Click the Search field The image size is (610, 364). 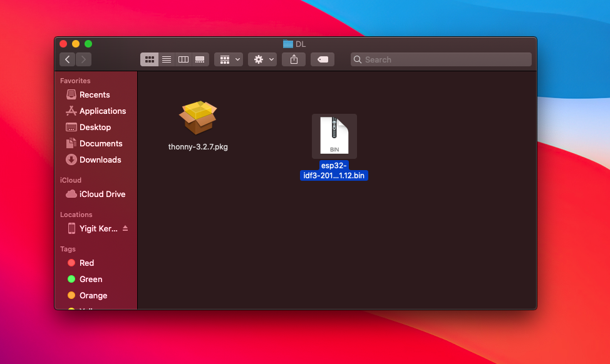click(441, 59)
